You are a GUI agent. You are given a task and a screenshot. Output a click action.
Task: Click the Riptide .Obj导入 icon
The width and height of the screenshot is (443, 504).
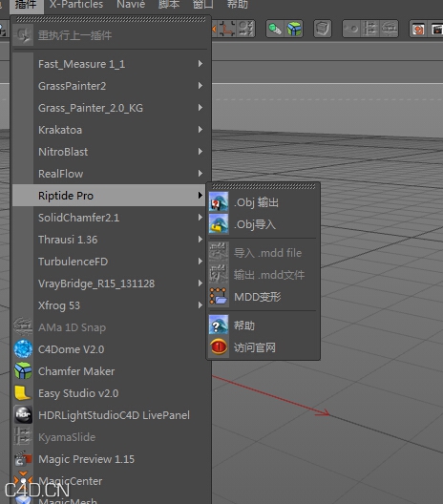pyautogui.click(x=219, y=223)
